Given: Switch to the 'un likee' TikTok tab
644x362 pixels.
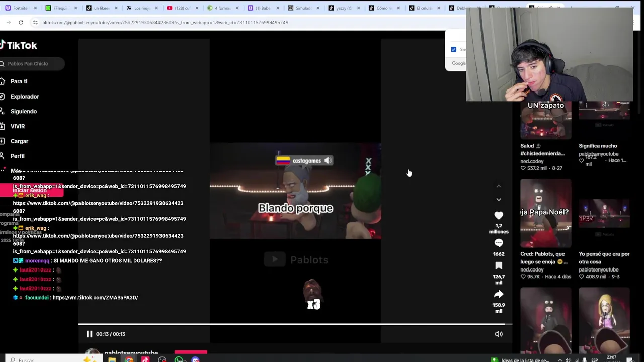Looking at the screenshot, I should click(x=101, y=8).
